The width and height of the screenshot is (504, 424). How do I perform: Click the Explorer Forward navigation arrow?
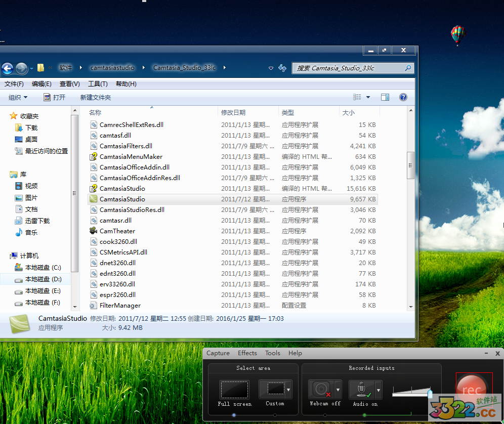(22, 68)
